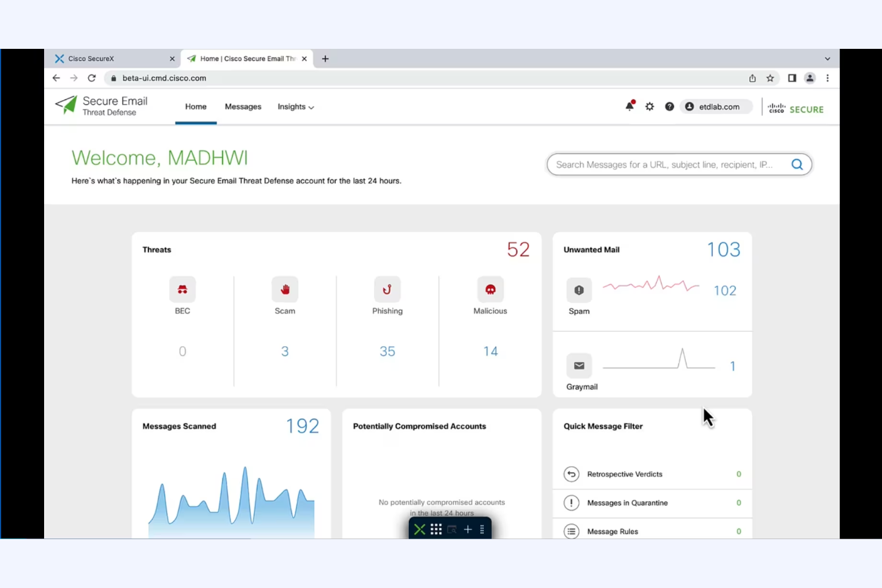
Task: Click the Messages Scanned area chart
Action: pyautogui.click(x=231, y=502)
